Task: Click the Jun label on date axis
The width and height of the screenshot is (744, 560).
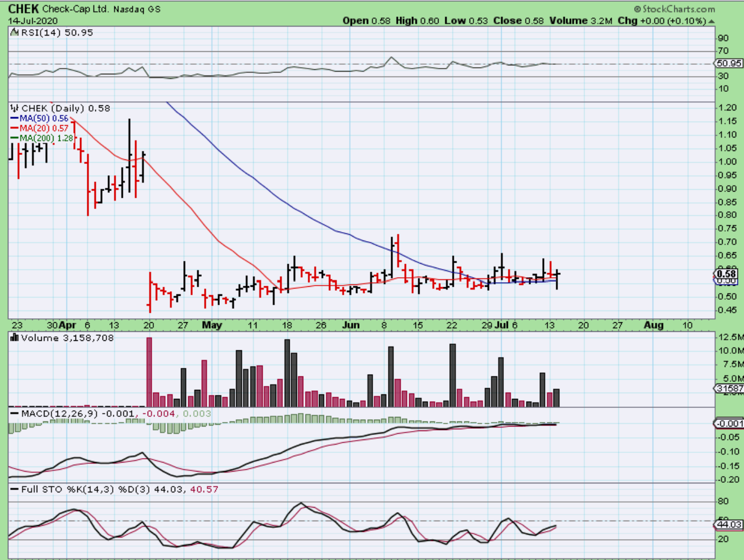Action: (x=351, y=325)
